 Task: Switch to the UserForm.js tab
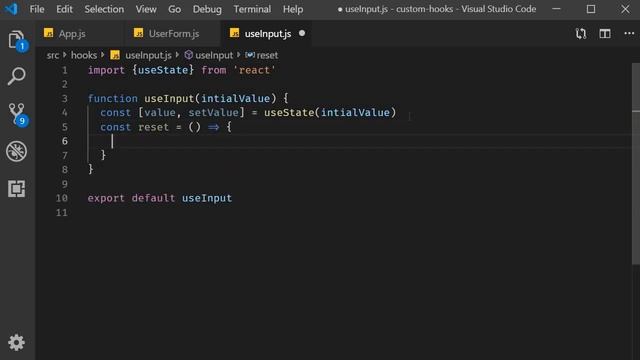[173, 33]
